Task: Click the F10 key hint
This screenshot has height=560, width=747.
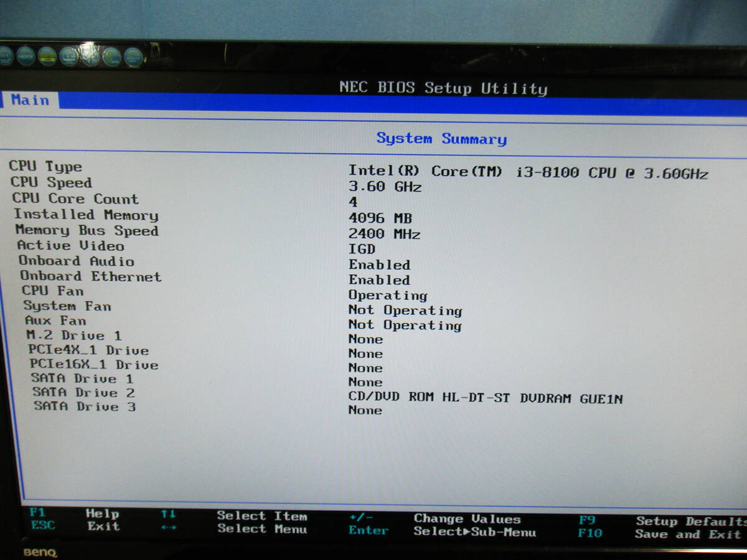Action: 590,533
